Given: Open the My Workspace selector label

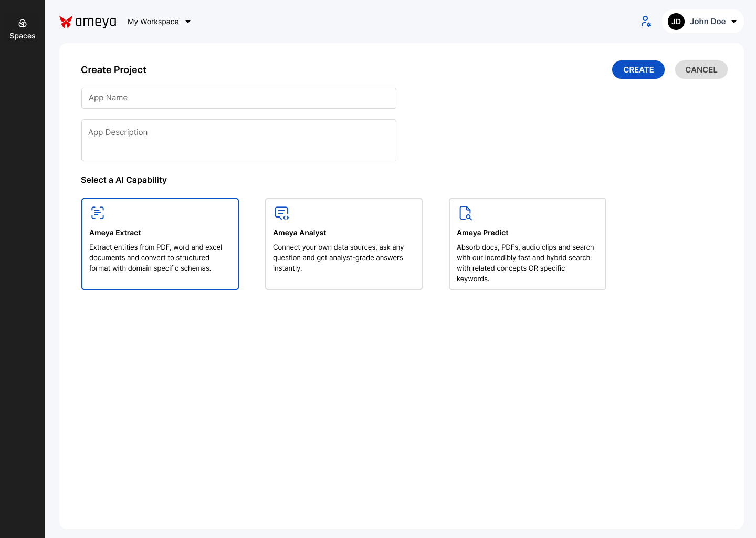Looking at the screenshot, I should 153,22.
